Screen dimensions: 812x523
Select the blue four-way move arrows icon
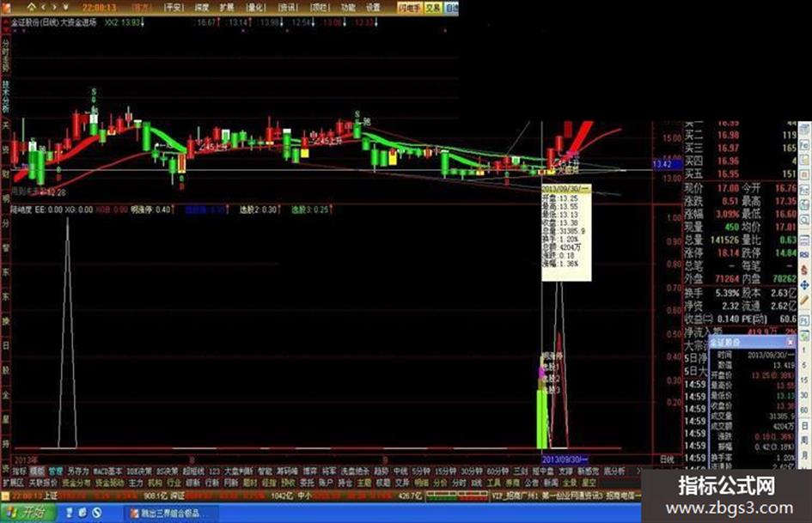[x=804, y=285]
